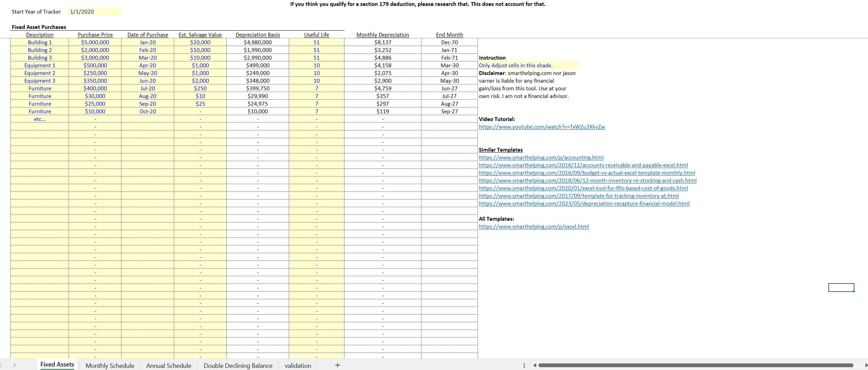
Task: Click next sheet navigation arrow
Action: [14, 365]
